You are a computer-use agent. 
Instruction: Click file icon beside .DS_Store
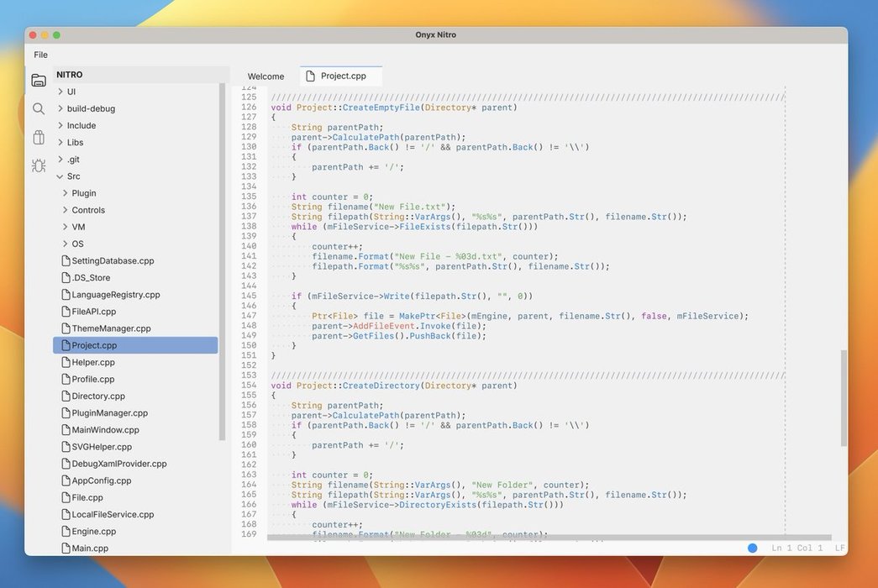[66, 277]
